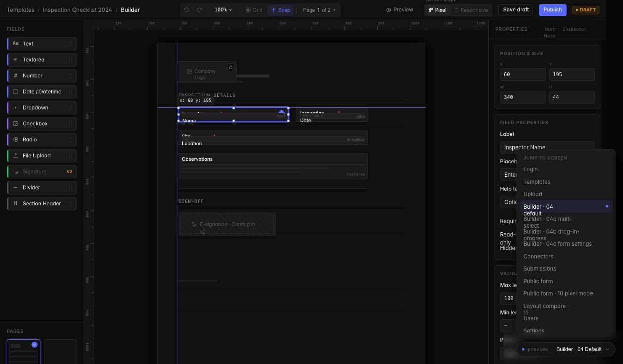623x364 pixels.
Task: Click the redo arrow icon
Action: 199,10
